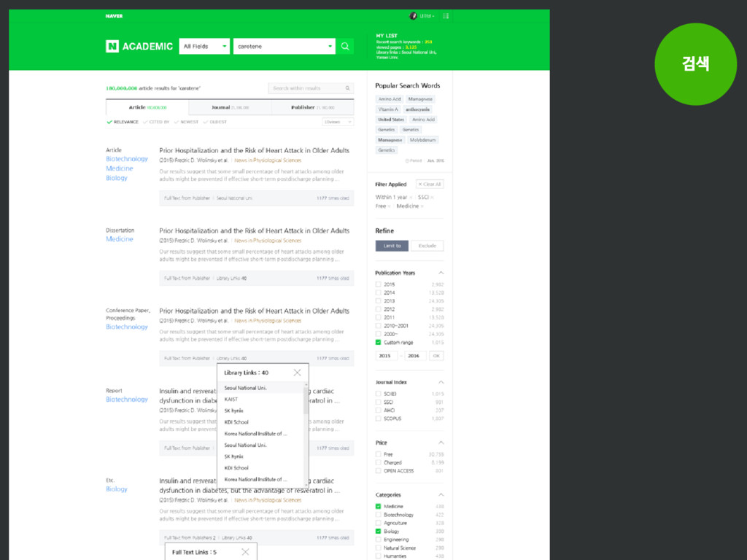
Task: Open first article title under Article type
Action: pyautogui.click(x=255, y=150)
